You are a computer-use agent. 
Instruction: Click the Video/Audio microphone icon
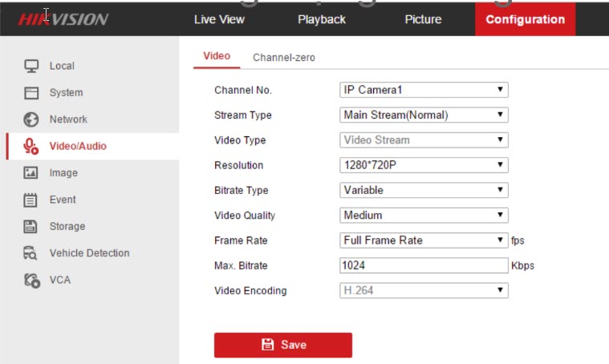coord(31,146)
